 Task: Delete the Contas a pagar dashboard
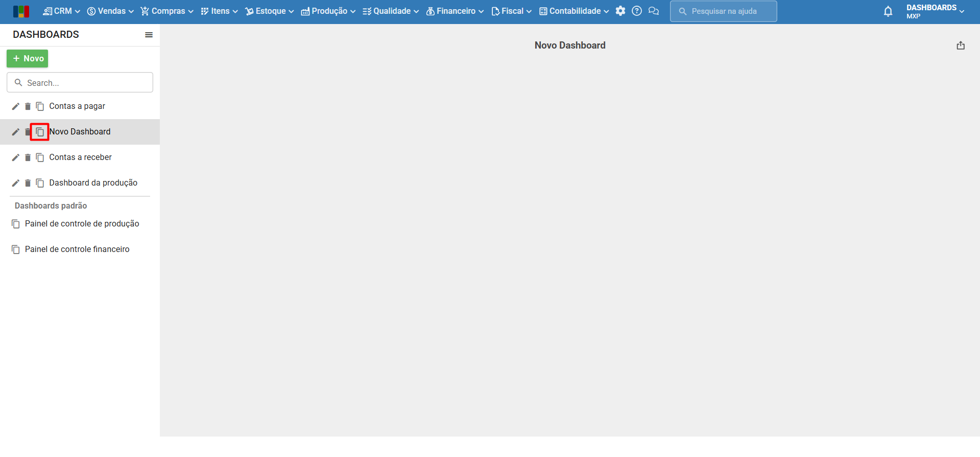28,106
